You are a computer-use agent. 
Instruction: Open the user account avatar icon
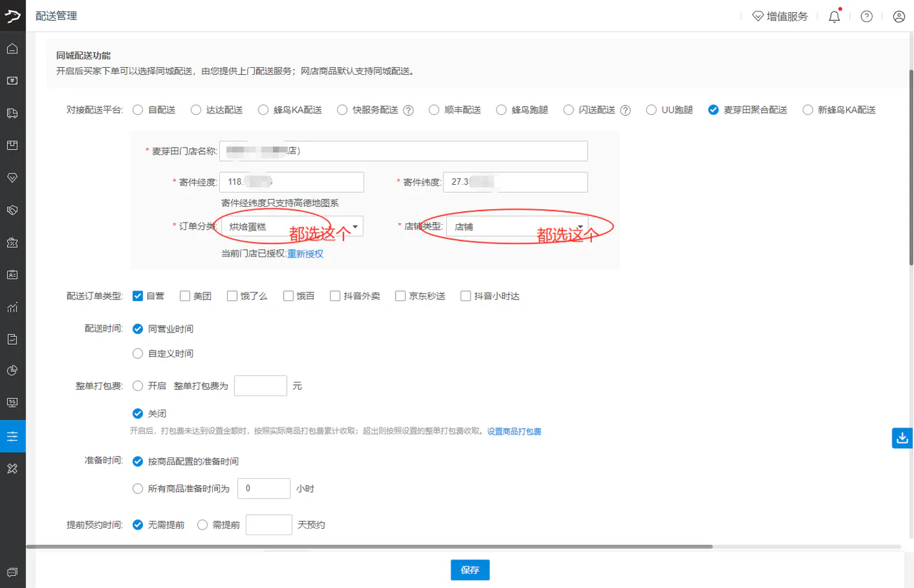click(899, 16)
